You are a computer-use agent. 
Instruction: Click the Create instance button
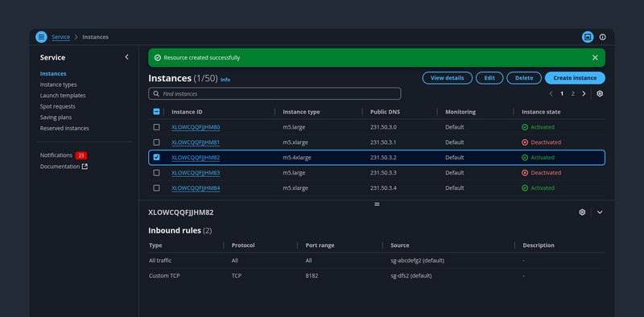(575, 78)
